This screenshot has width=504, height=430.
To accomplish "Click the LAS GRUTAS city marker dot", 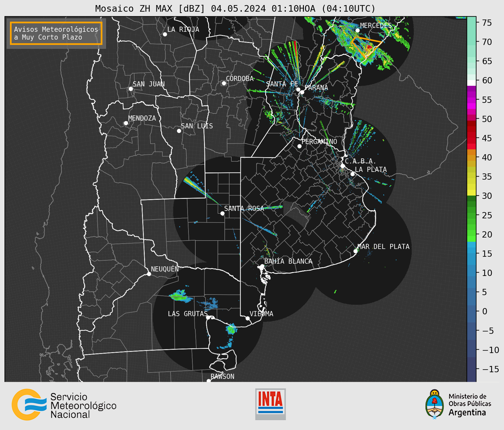I will tap(208, 318).
